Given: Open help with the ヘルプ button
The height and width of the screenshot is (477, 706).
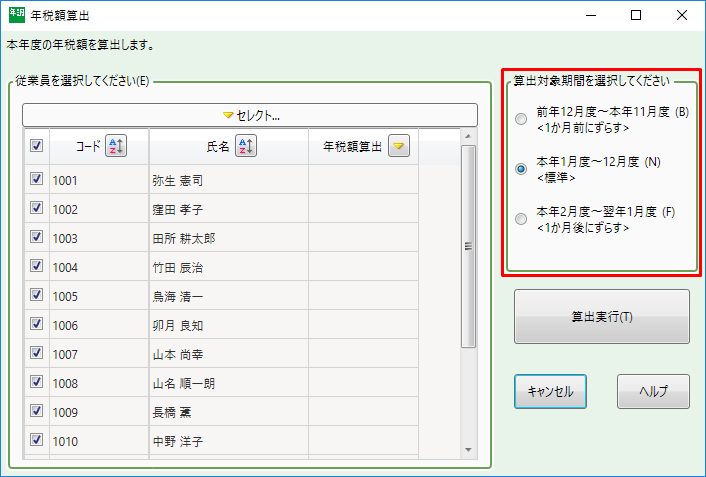Looking at the screenshot, I should [x=653, y=392].
